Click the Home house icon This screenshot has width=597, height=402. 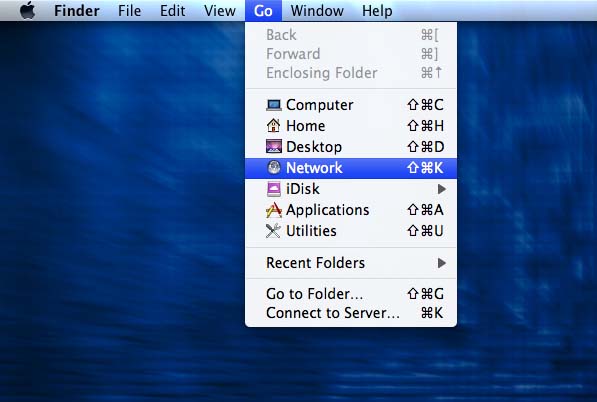pos(273,125)
